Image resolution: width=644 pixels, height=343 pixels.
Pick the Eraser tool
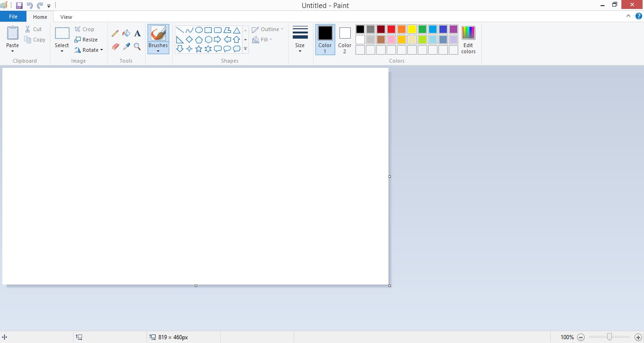[115, 47]
